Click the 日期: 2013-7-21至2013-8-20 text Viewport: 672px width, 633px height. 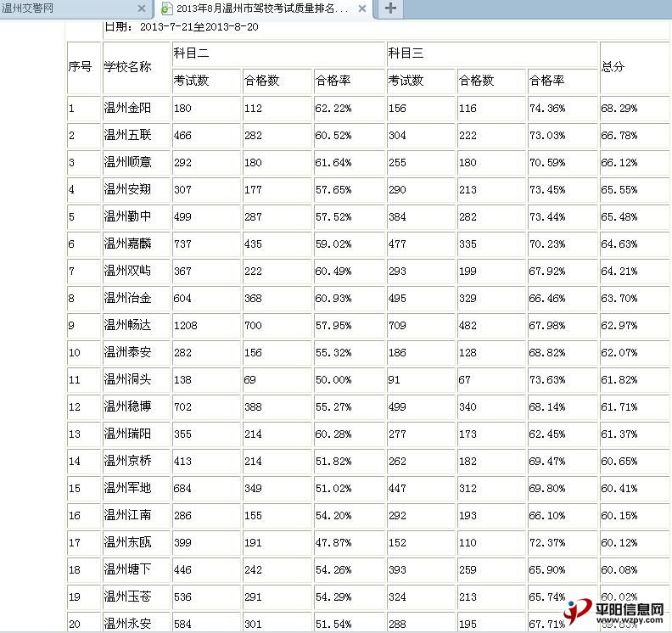182,27
